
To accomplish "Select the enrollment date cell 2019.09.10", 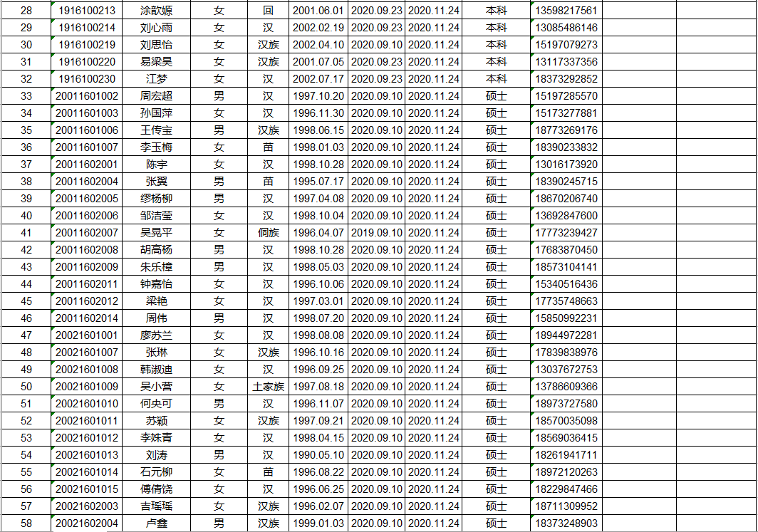I will coord(376,233).
